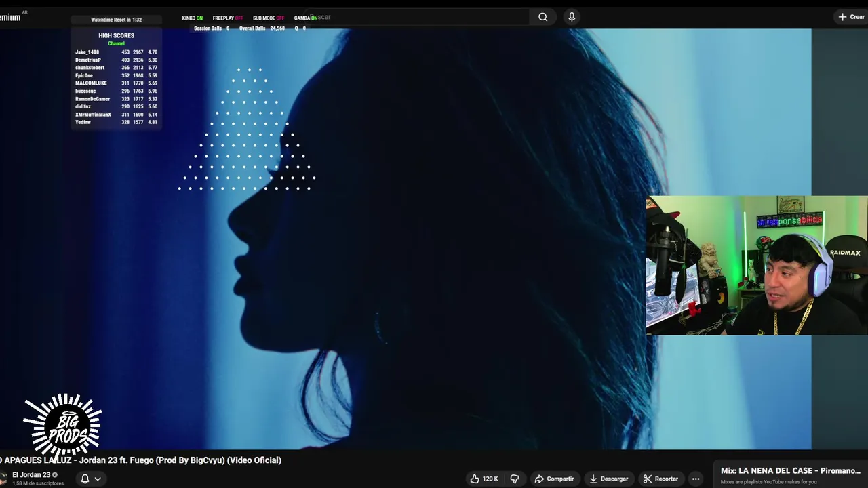Click the SUB MODE OFF indicator
Viewport: 868px width, 488px height.
tap(268, 18)
